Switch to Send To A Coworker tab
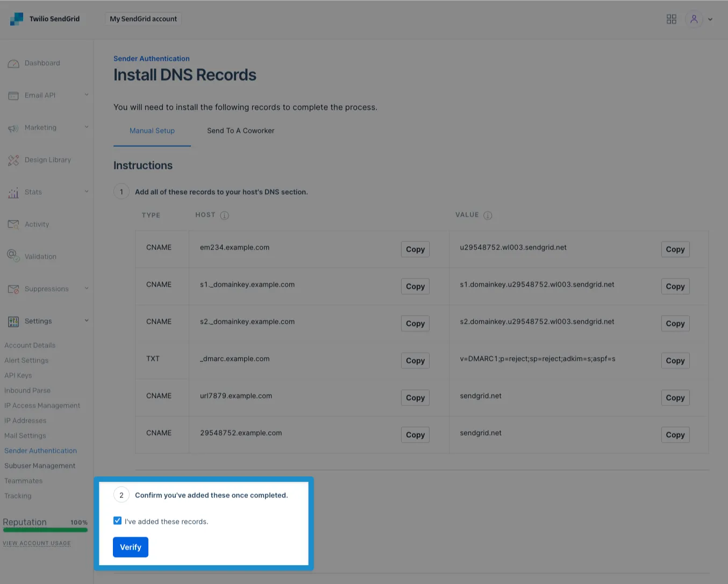This screenshot has height=584, width=728. pyautogui.click(x=241, y=131)
